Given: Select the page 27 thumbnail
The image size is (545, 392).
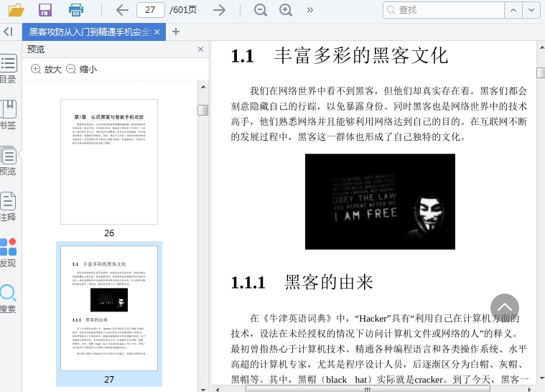Looking at the screenshot, I should pyautogui.click(x=109, y=309).
